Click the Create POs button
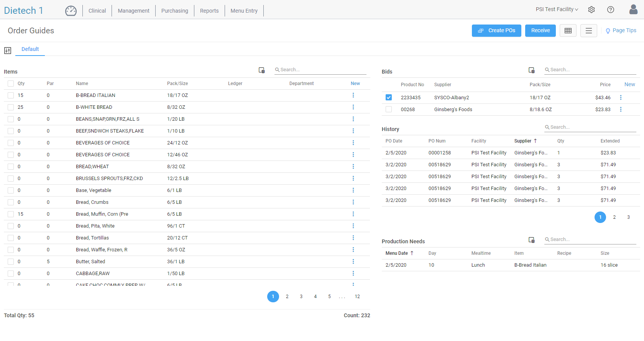644x341 pixels. coord(496,31)
